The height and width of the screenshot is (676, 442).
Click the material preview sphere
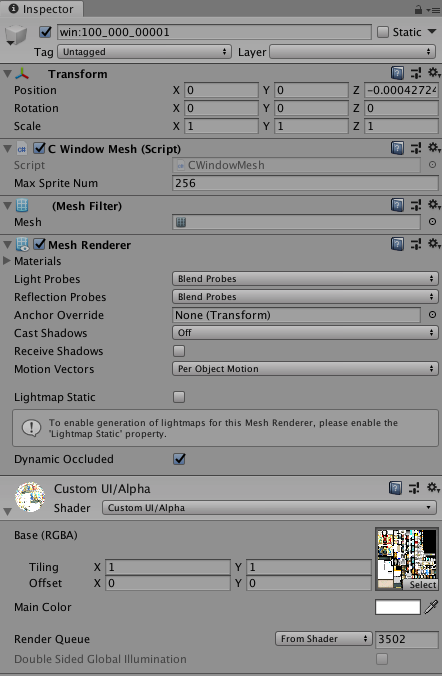pyautogui.click(x=30, y=497)
